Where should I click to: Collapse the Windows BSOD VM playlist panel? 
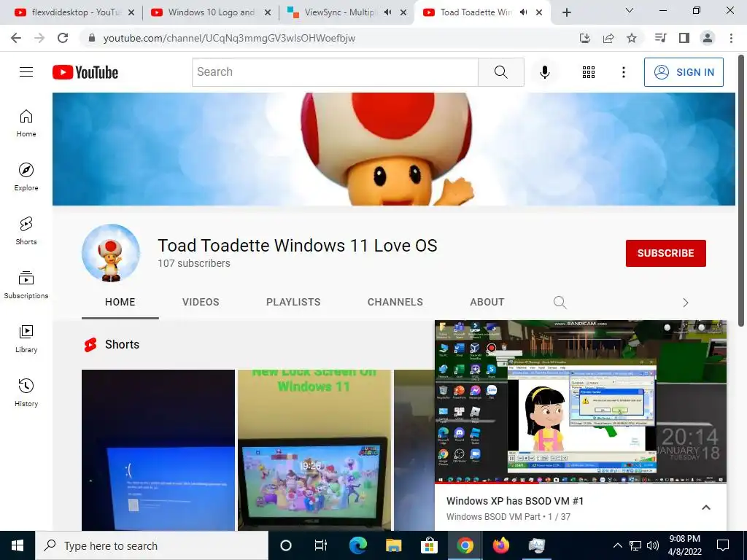tap(706, 507)
